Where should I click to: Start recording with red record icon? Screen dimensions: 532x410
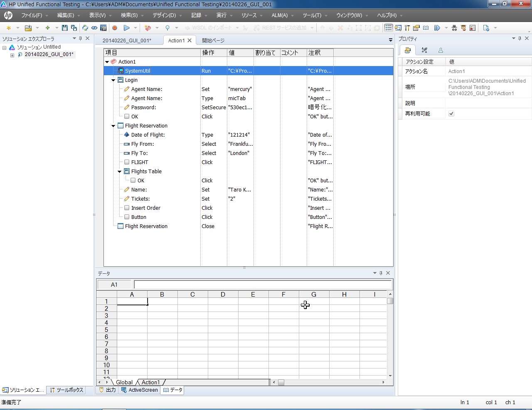tap(115, 28)
